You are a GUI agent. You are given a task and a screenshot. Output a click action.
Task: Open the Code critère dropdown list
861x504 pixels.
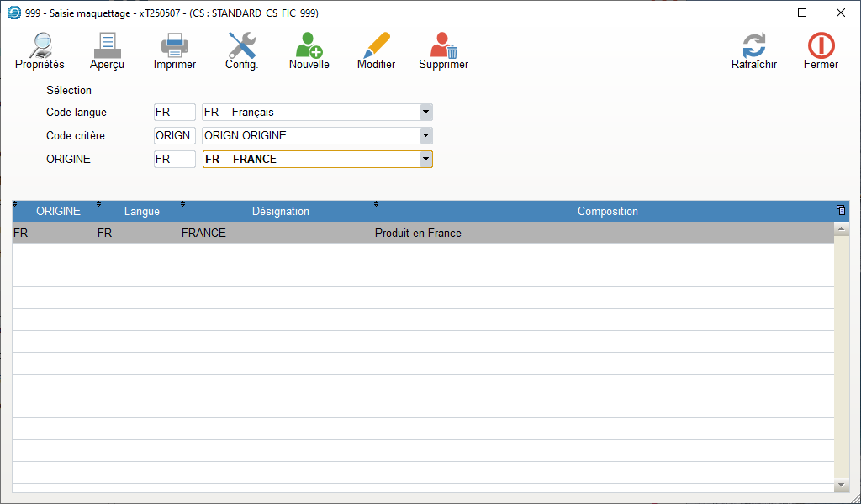(x=425, y=135)
